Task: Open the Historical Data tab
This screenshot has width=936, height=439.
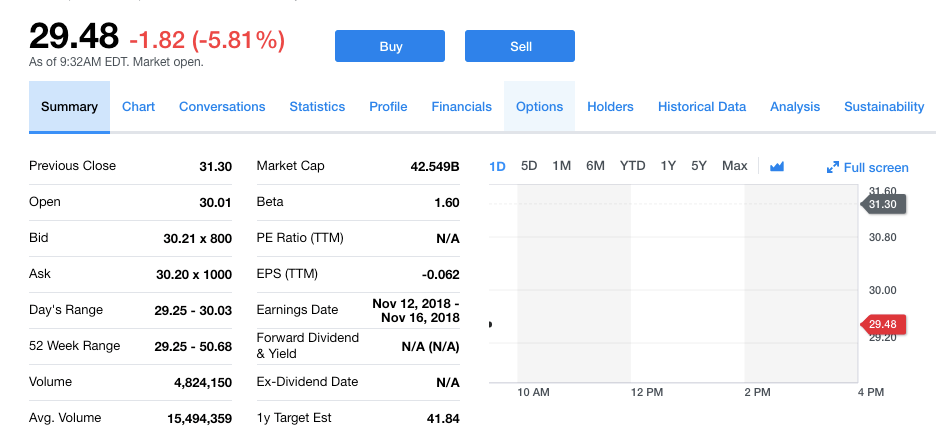Action: click(x=702, y=107)
